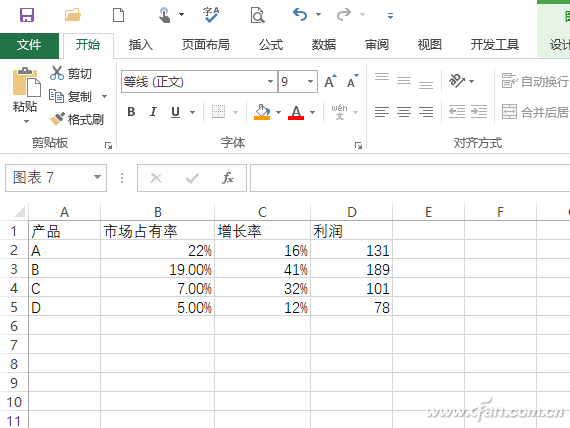Toggle italic formatting
Viewport: 570px width, 428px height.
click(x=153, y=112)
